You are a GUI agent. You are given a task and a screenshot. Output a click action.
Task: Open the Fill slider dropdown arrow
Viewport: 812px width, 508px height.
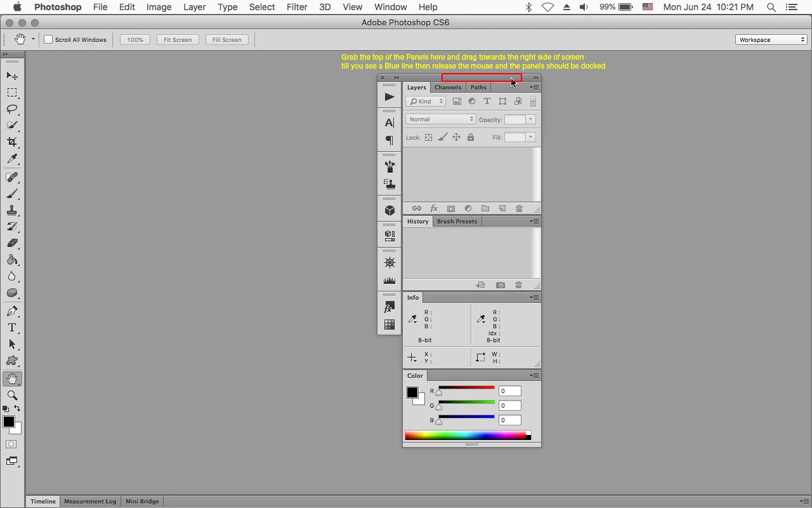[530, 137]
